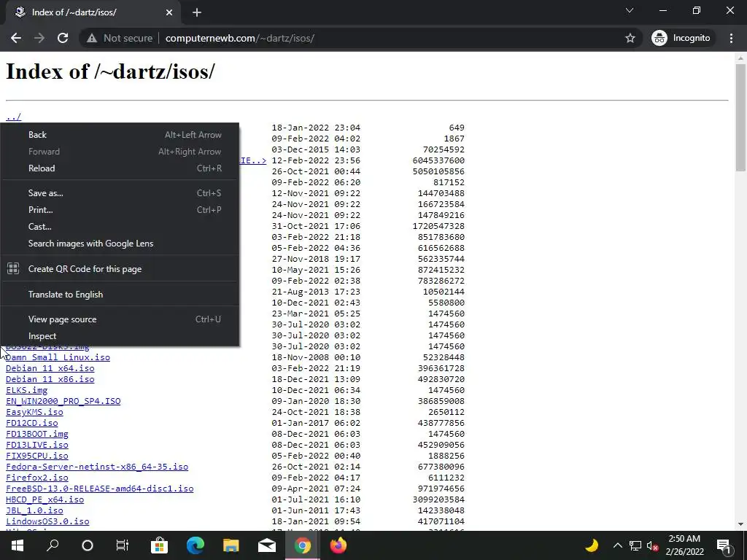This screenshot has height=560, width=747.
Task: Open FreeBSD-13.0-RELEASE-amd64-disc1.iso link
Action: point(99,489)
